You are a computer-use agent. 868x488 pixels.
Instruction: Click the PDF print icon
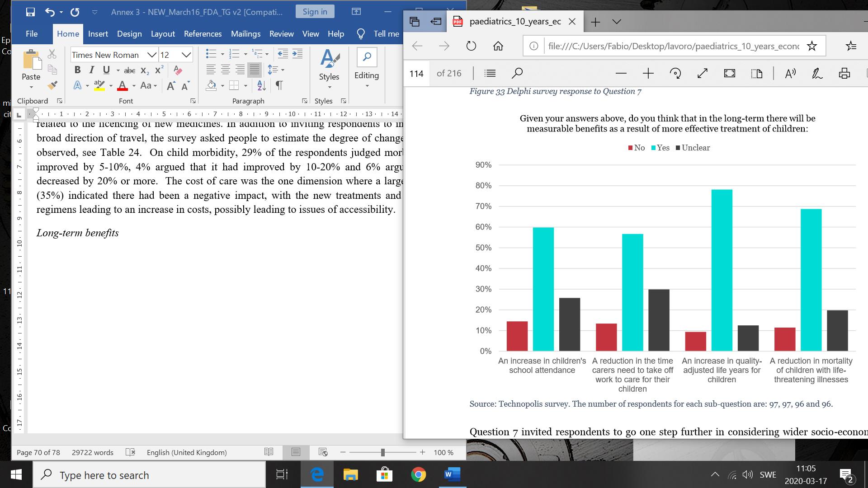click(844, 73)
